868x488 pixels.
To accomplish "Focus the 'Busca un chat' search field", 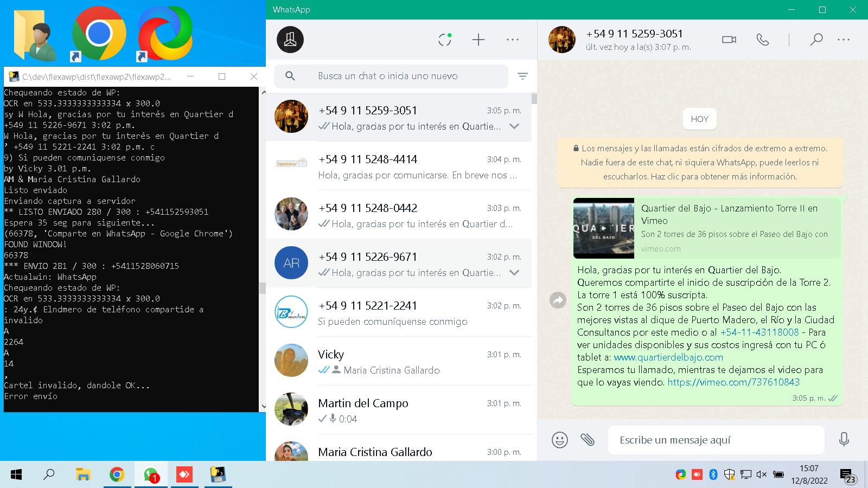I will tap(391, 76).
